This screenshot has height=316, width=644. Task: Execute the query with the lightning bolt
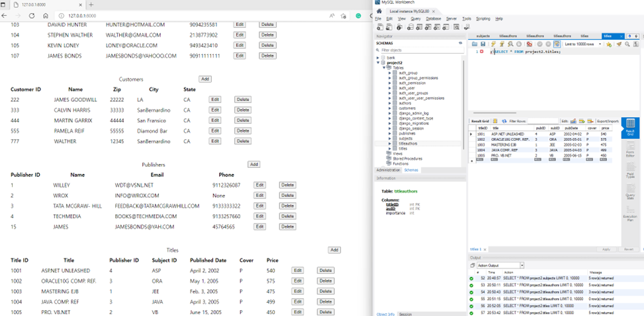(x=493, y=44)
